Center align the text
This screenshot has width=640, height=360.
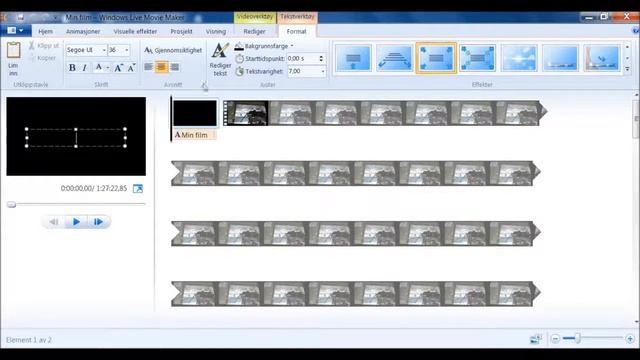161,67
